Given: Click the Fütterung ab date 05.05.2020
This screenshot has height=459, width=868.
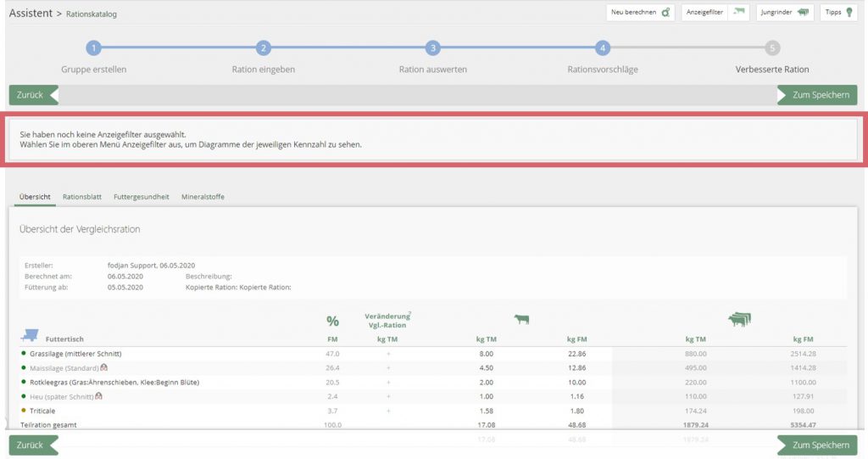Looking at the screenshot, I should pyautogui.click(x=125, y=288).
